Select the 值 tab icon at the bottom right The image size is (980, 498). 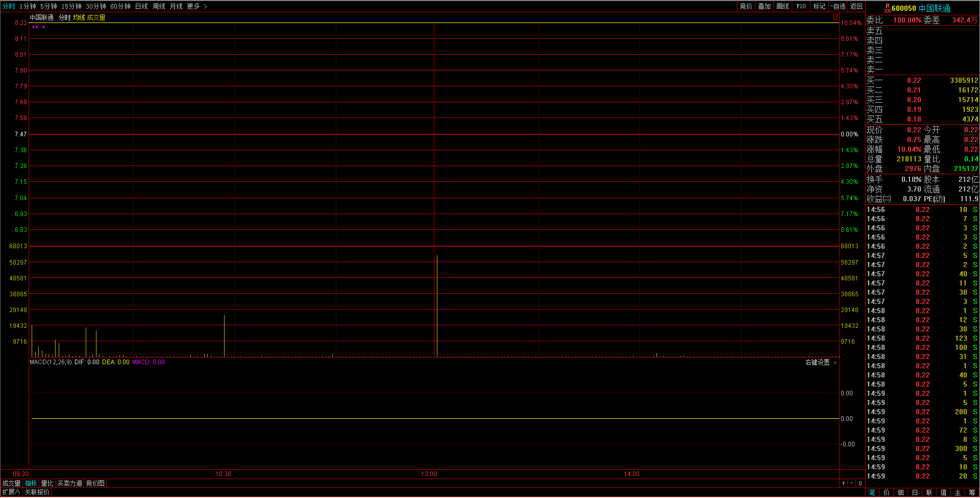tap(943, 492)
